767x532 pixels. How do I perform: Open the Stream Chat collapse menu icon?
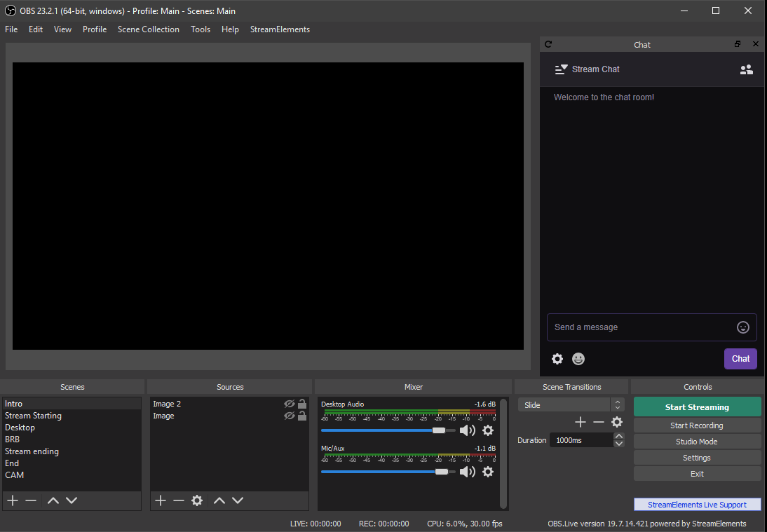(x=561, y=69)
